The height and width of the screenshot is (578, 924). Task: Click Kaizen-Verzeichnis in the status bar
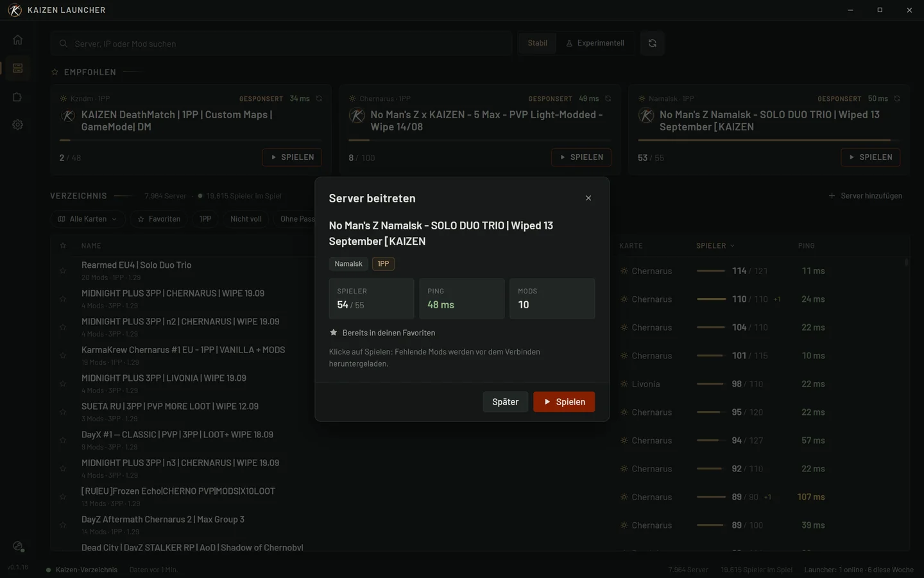pyautogui.click(x=87, y=570)
